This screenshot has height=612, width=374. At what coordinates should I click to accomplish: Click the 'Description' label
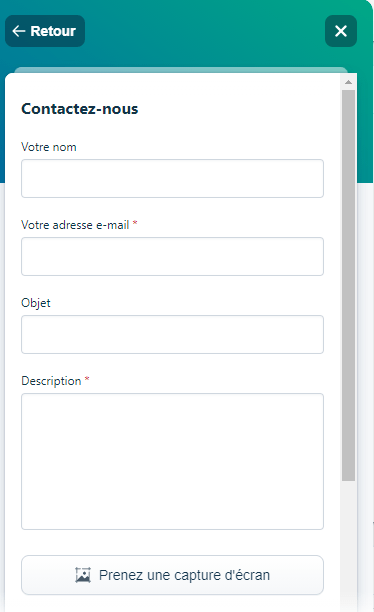tap(51, 381)
